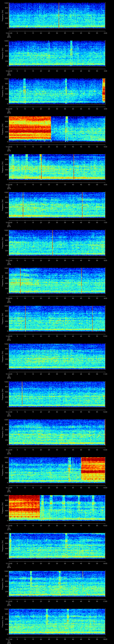This screenshot has height=644, width=114.
Task: Select the spectrogram panel starting at 10:08:00
Action: (57, 281)
